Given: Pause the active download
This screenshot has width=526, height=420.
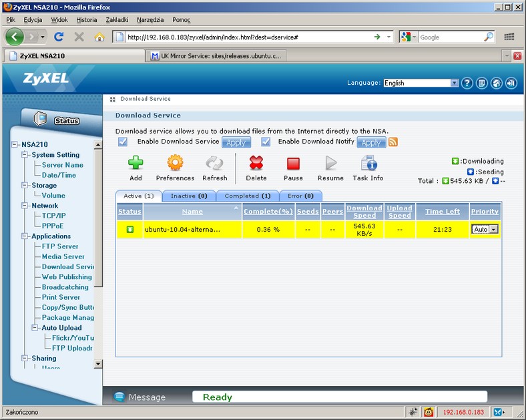Looking at the screenshot, I should pos(293,164).
